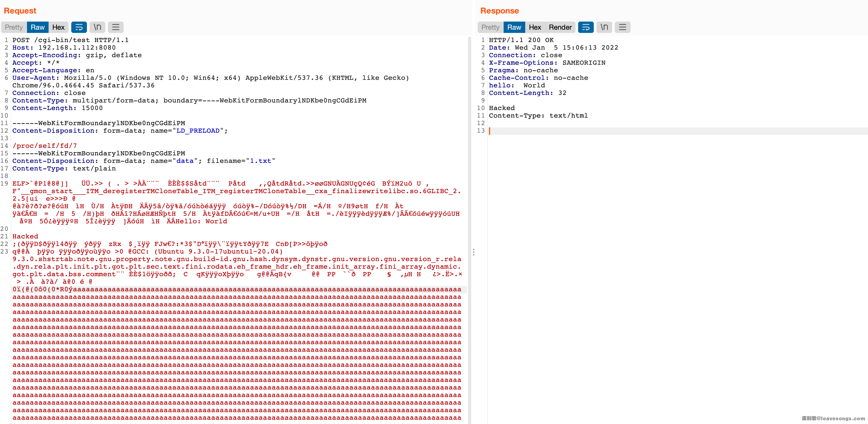Click the divider handle between Request and Response
This screenshot has width=868, height=424.
[x=473, y=252]
